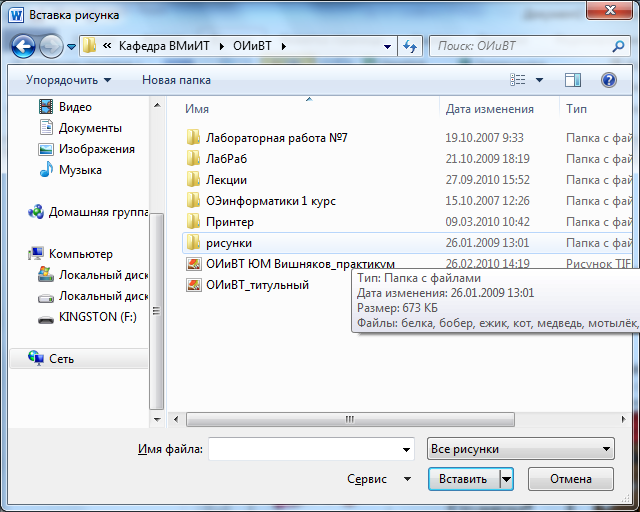This screenshot has width=640, height=512.
Task: Select рисунки folder icon
Action: [x=193, y=243]
